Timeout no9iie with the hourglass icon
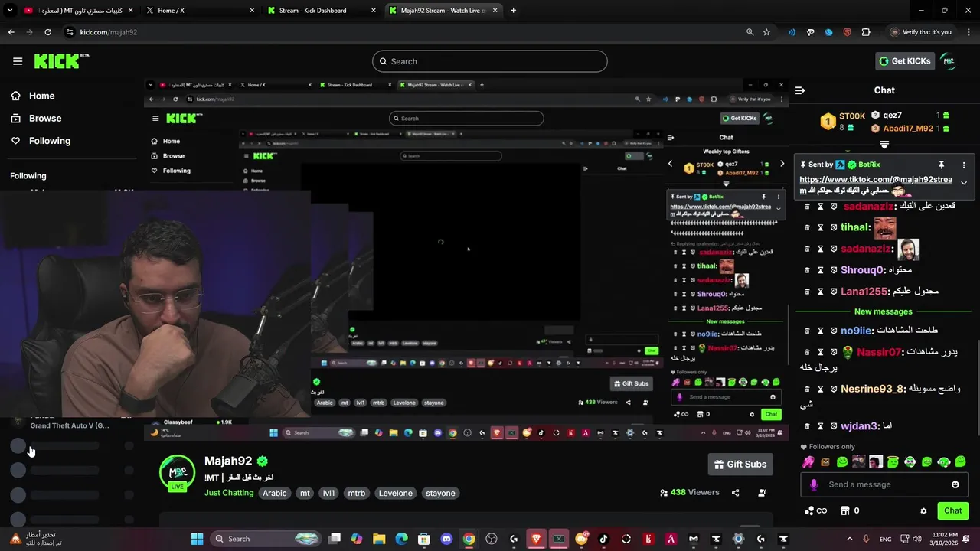980x551 pixels. point(820,331)
